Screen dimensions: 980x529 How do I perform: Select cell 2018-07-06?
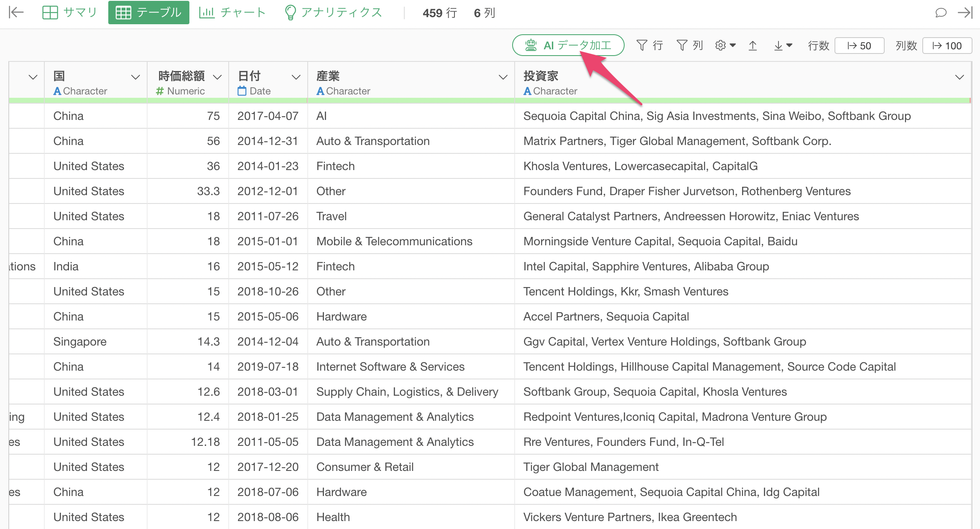(x=268, y=492)
